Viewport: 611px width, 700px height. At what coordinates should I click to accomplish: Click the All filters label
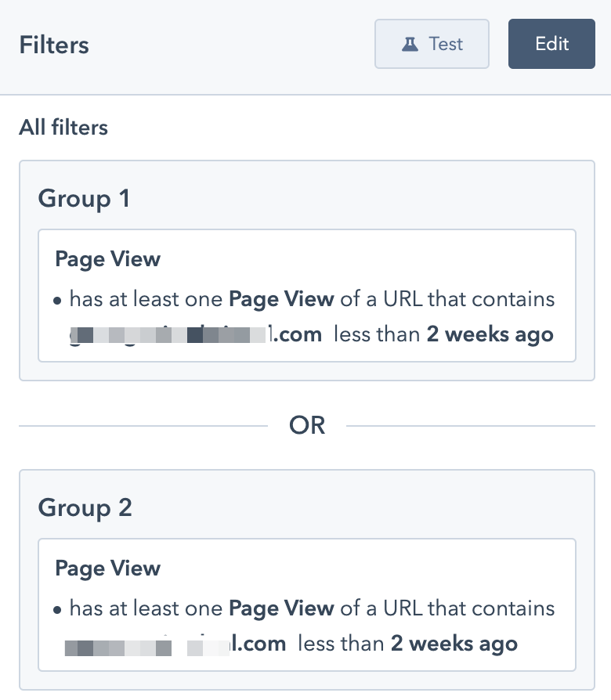tap(63, 127)
